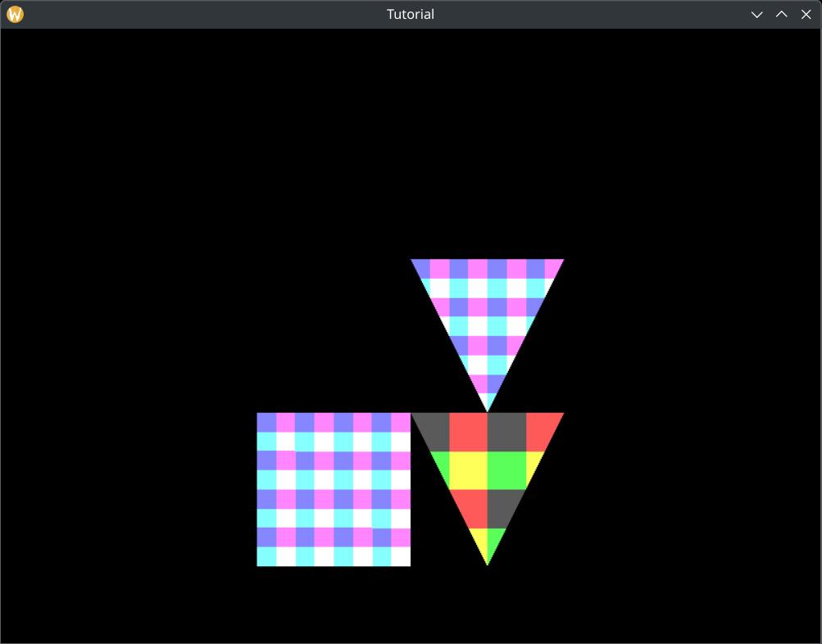Click the bottom-right corner of the checkered square
Viewport: 822px width, 644px height.
[410, 565]
